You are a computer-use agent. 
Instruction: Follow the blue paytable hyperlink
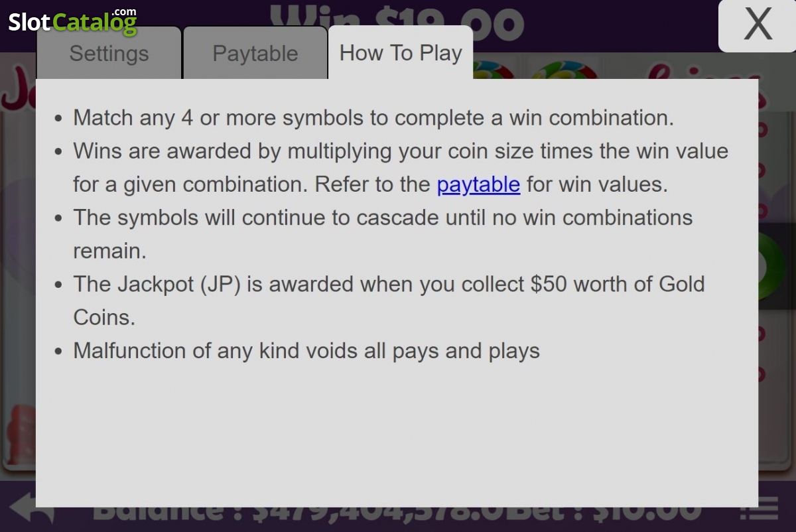478,184
